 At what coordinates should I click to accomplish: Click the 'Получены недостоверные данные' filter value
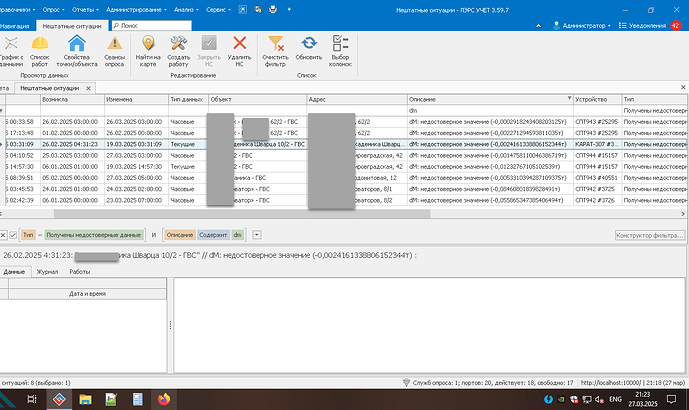pyautogui.click(x=94, y=235)
